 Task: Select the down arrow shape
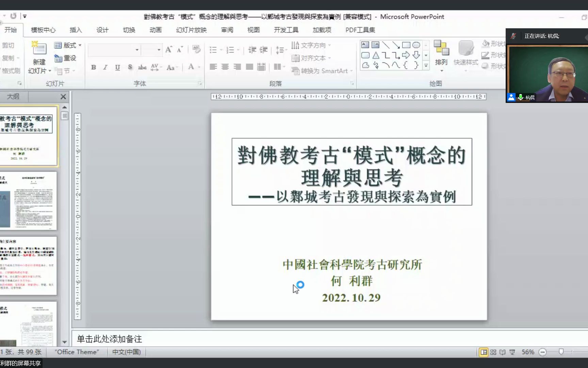tap(416, 55)
